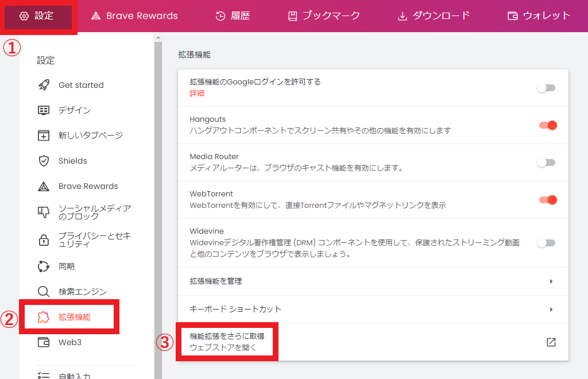The image size is (588, 379).
Task: Enable 拡張機能のGoogleログインを許可する toggle
Action: 547,88
